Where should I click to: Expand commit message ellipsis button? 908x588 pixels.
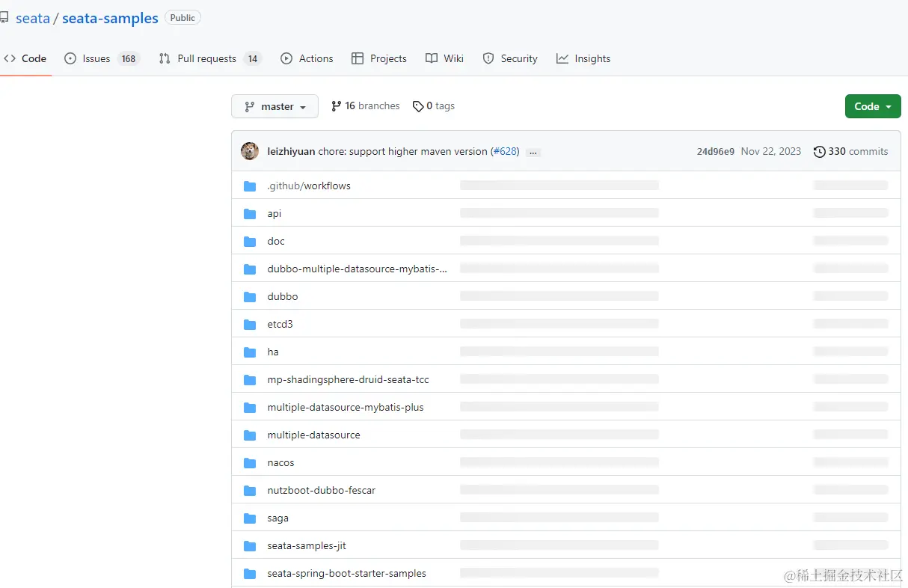coord(533,152)
